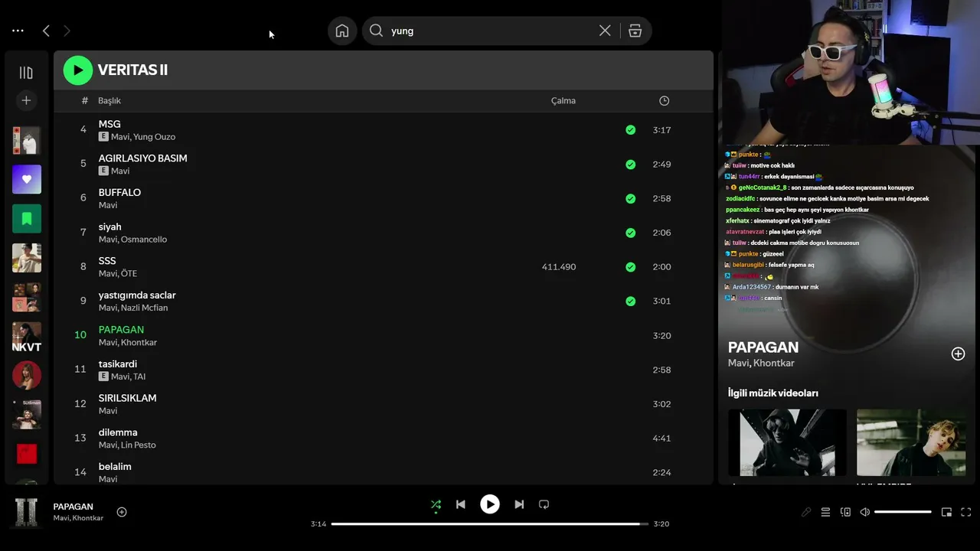The image size is (980, 551).
Task: Select the AGIRLASIYO BASIM track
Action: pyautogui.click(x=143, y=158)
